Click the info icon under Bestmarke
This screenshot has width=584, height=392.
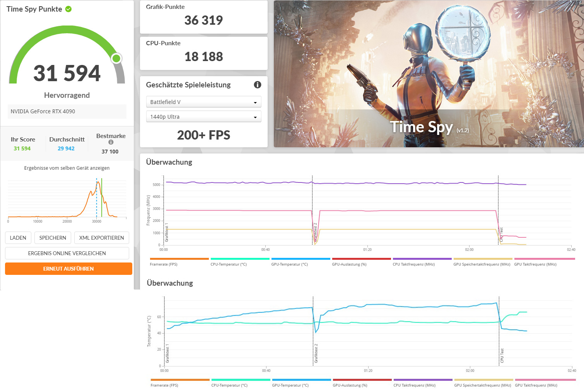[x=111, y=142]
